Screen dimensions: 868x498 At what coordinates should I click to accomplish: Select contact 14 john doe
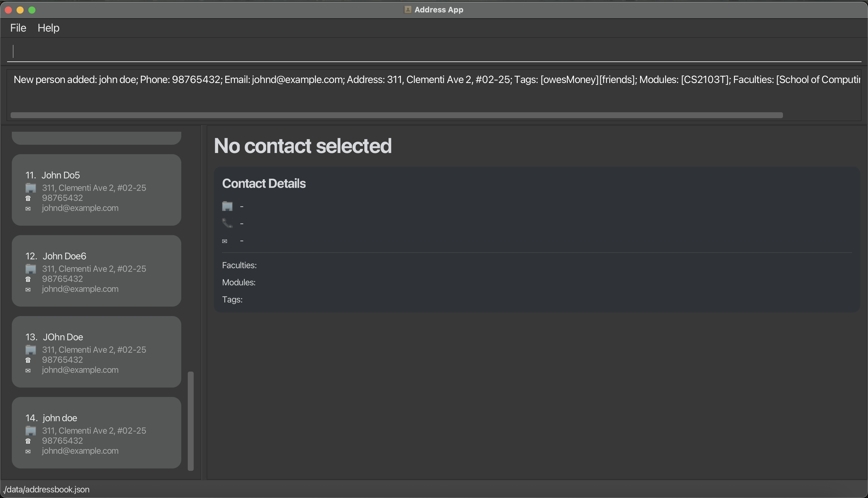tap(97, 432)
